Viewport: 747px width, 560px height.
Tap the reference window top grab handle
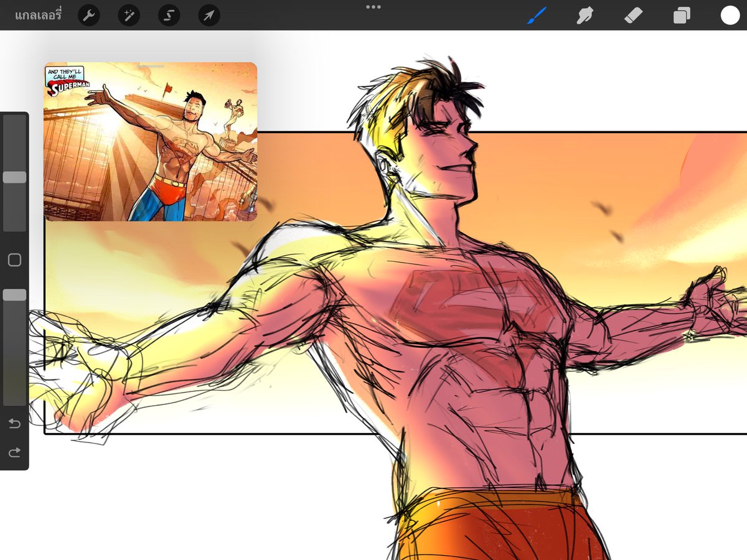pyautogui.click(x=151, y=66)
